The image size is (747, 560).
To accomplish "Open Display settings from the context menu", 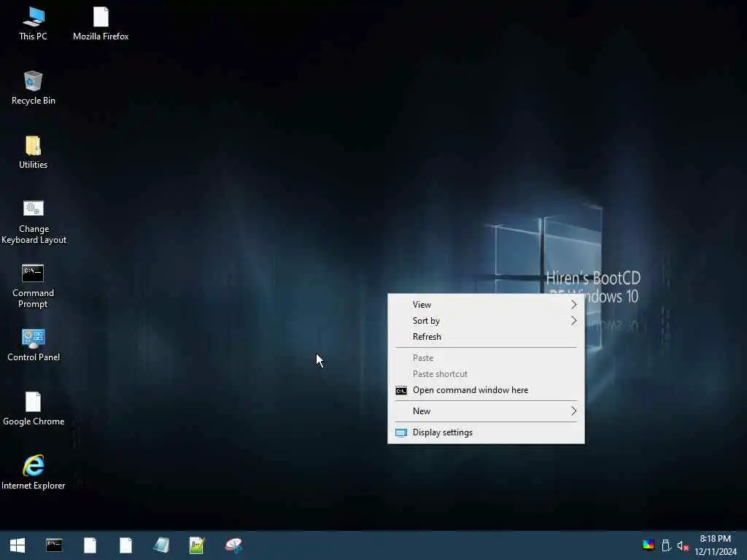I will [486, 432].
